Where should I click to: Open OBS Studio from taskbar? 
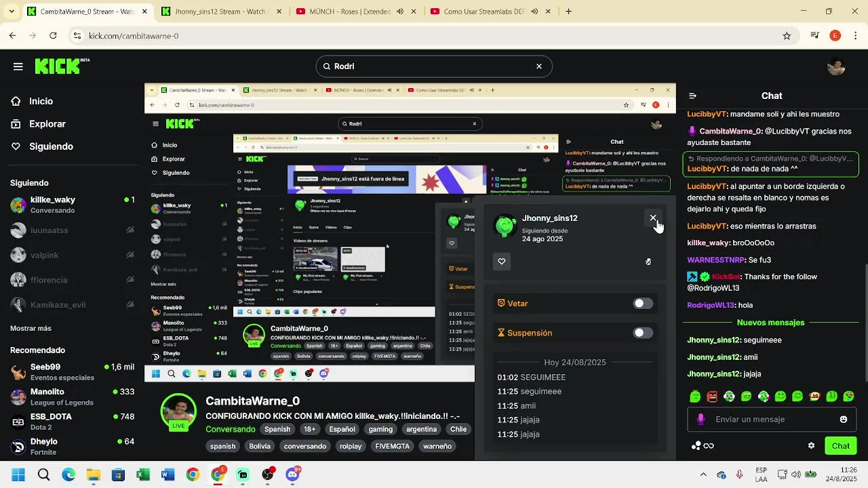click(268, 475)
